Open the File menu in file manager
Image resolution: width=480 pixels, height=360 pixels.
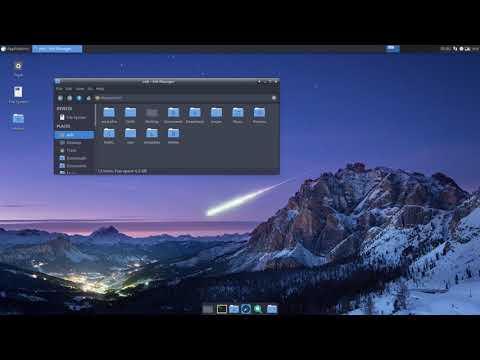59,89
